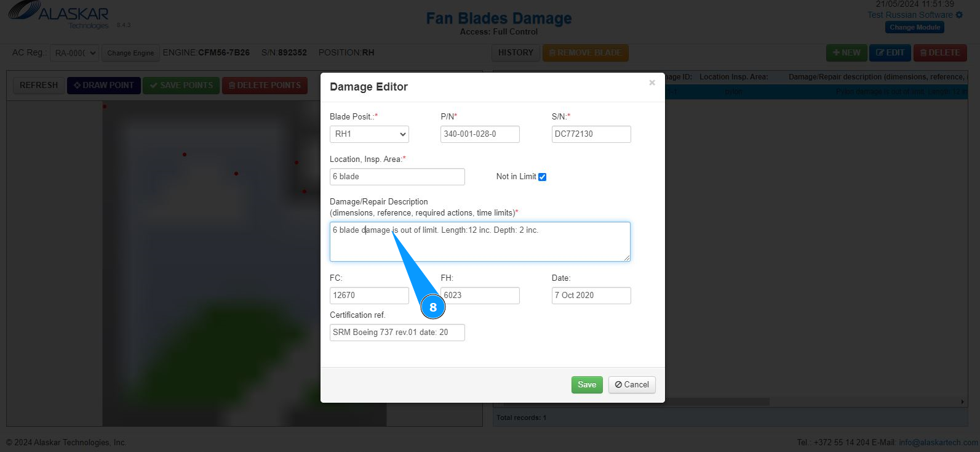980x452 pixels.
Task: Click the DRAW POINT toolbar button
Action: point(104,86)
